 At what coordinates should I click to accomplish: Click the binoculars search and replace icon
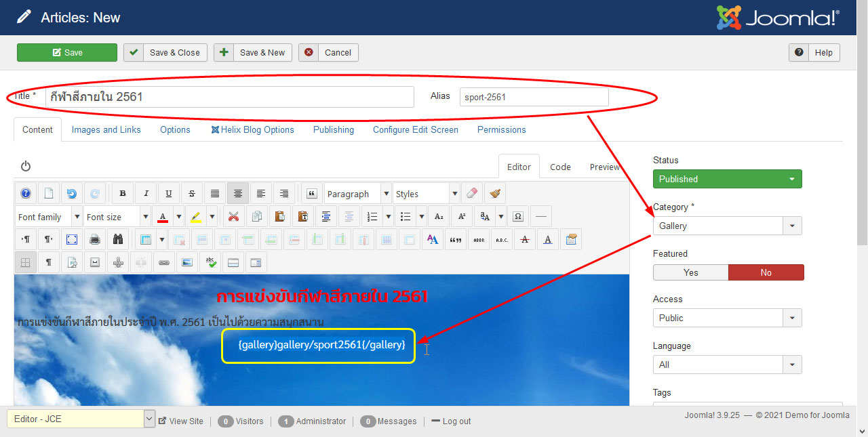point(117,239)
